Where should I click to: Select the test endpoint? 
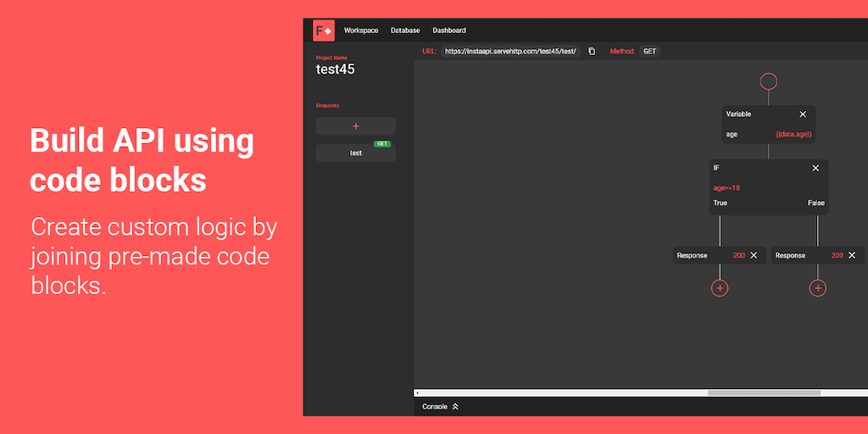(x=355, y=153)
